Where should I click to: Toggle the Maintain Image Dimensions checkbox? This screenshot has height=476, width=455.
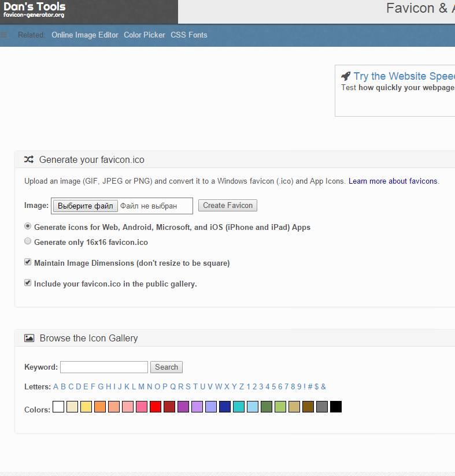28,262
